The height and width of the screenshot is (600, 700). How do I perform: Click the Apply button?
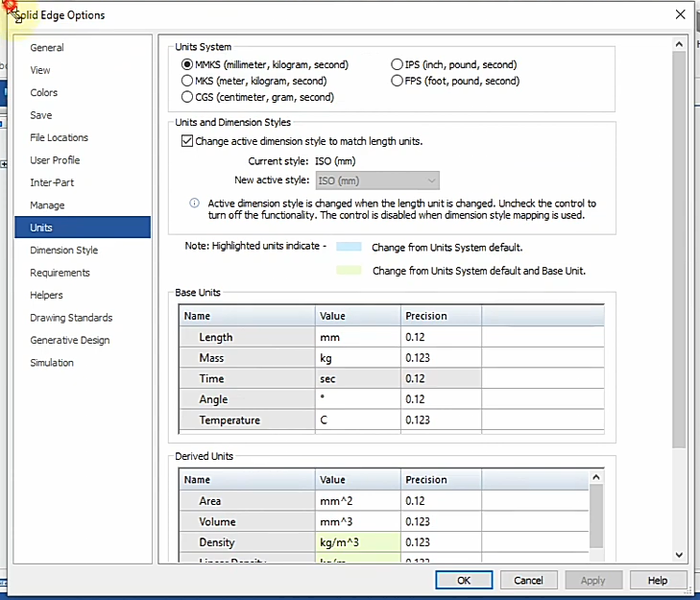(593, 580)
